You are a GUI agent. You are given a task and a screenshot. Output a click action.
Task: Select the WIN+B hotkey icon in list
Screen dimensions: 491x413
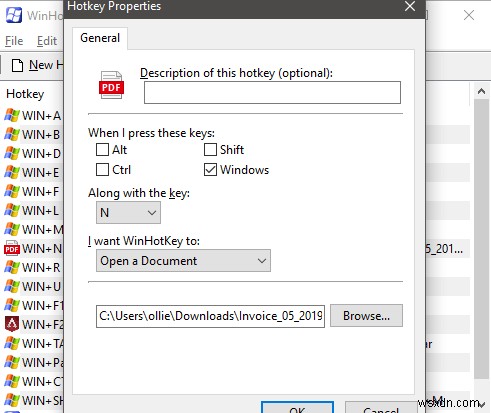tap(12, 134)
